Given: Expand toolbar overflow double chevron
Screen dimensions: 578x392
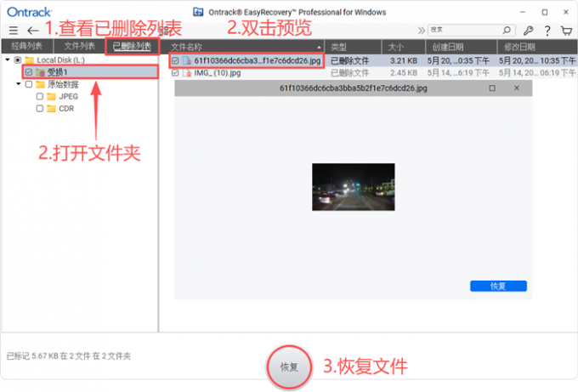Looking at the screenshot, I should point(422,31).
